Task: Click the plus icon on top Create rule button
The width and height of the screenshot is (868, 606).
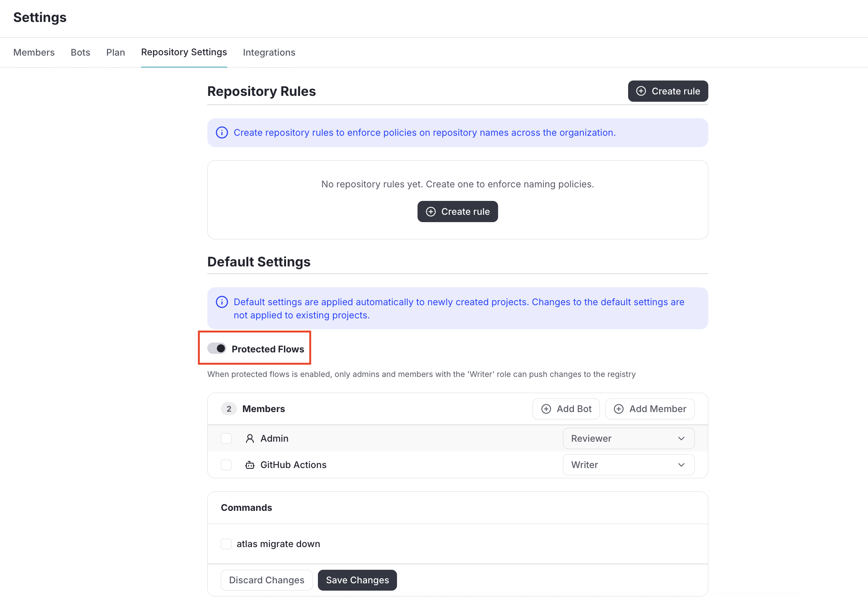Action: (x=641, y=91)
